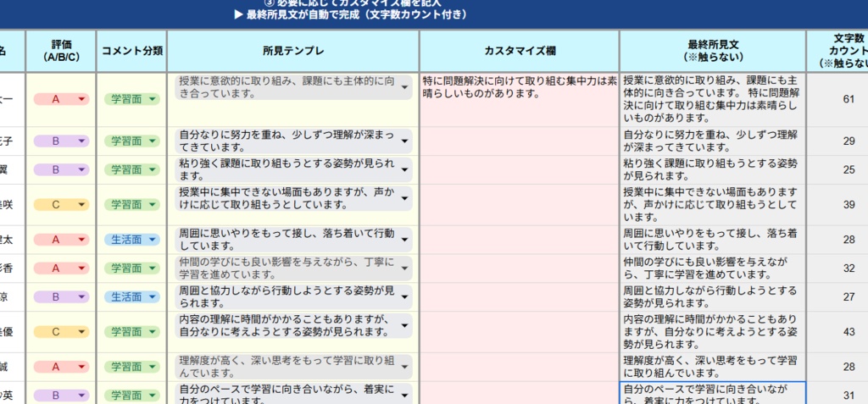
Task: Expand the template dropdown 授業中に集中できない場面
Action: click(293, 199)
